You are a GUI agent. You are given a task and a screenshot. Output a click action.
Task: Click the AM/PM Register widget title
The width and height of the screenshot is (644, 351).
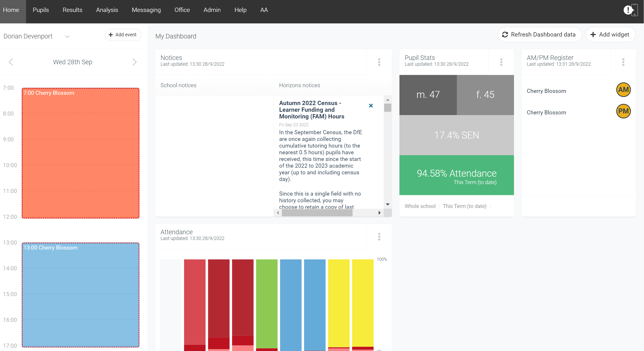pyautogui.click(x=550, y=58)
